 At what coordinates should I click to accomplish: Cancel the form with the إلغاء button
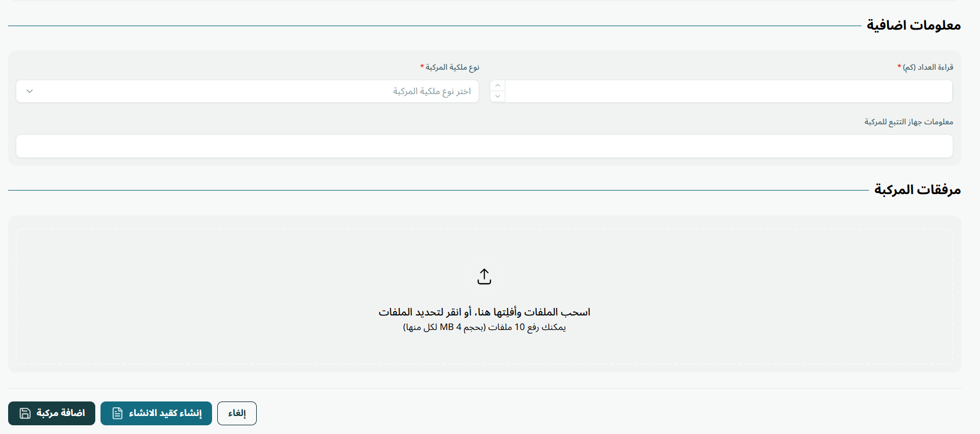coord(237,413)
